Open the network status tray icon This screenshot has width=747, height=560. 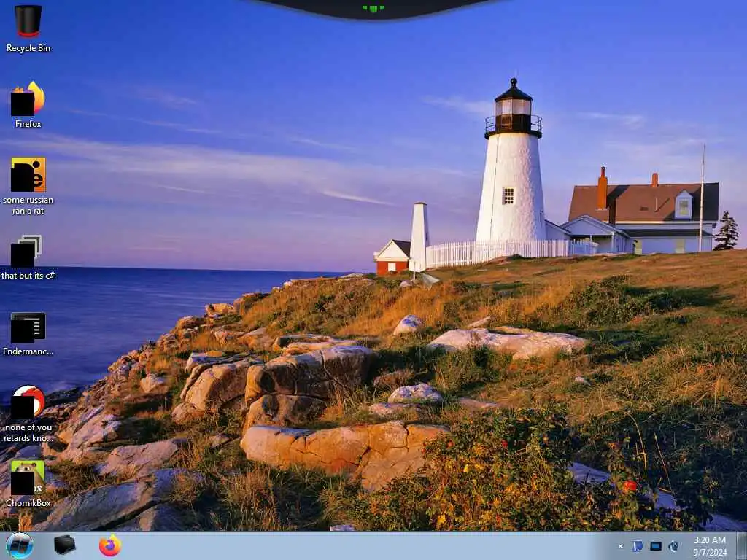(656, 546)
